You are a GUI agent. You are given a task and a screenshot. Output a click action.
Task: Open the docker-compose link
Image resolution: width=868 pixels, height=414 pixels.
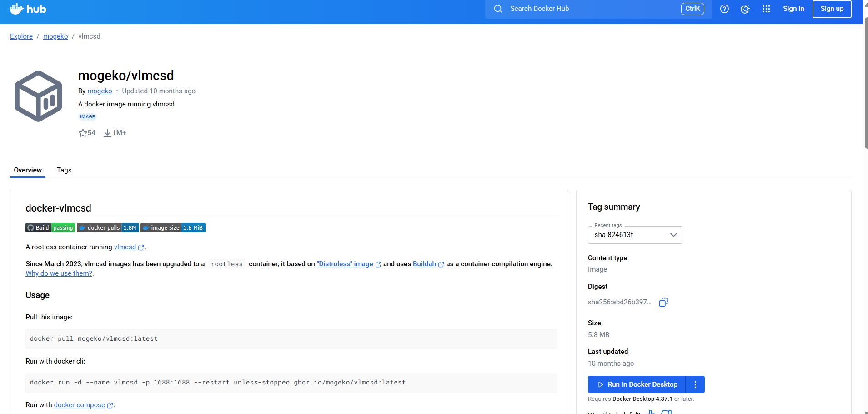pos(79,405)
